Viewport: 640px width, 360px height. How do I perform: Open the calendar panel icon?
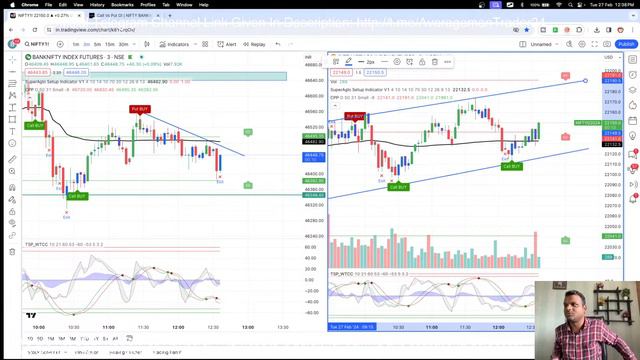(x=632, y=120)
